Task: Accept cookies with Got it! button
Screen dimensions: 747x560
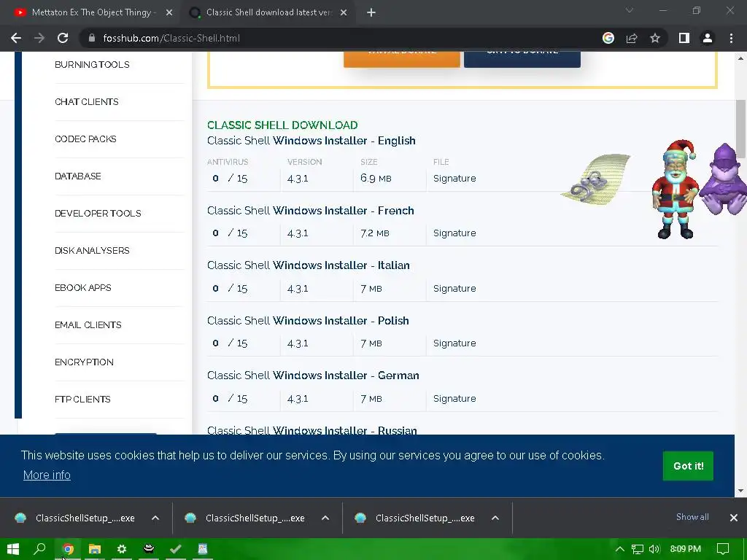Action: (x=688, y=466)
